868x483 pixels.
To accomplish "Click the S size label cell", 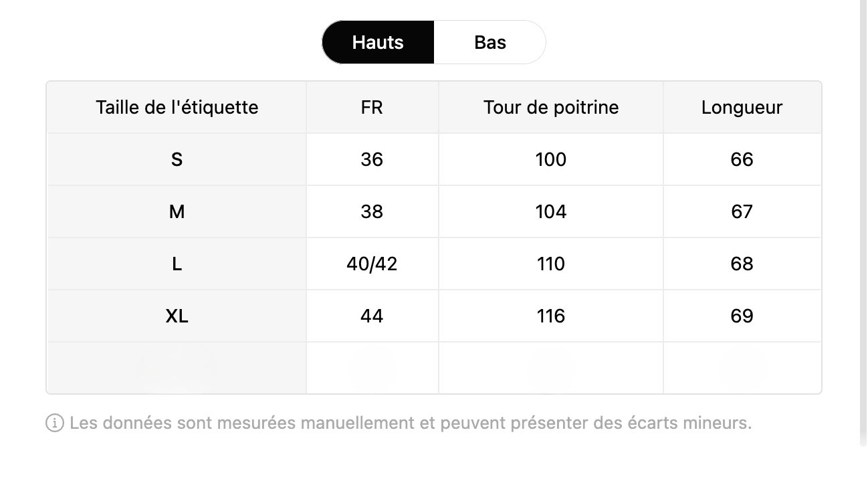I will (177, 159).
